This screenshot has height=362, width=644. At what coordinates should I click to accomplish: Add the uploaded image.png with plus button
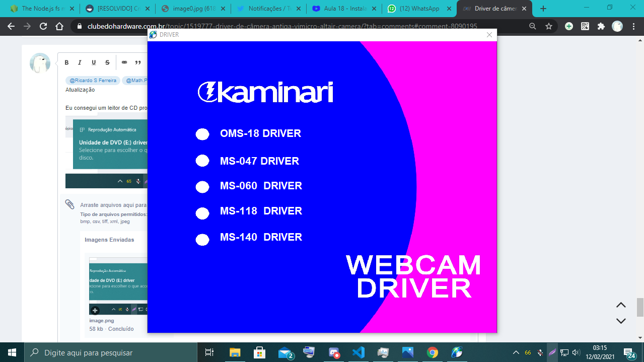point(95,310)
